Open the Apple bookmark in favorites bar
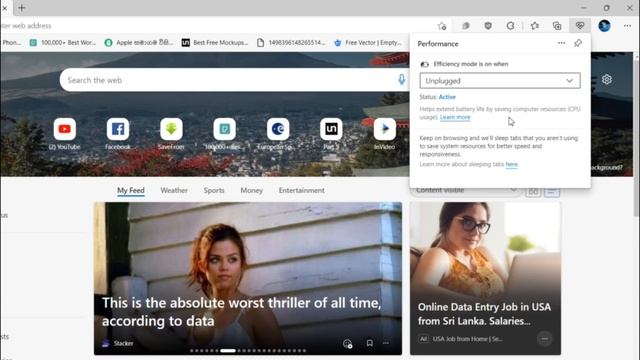 [x=139, y=42]
